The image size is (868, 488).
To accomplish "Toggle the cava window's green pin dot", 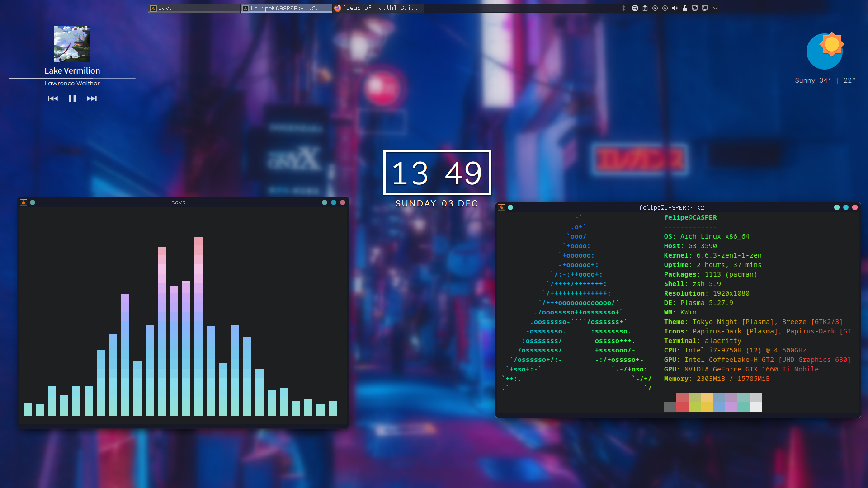I will pos(33,202).
